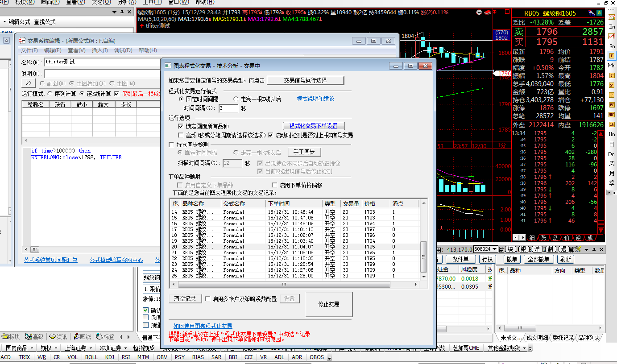Open the 标签 tab icon

(105, 337)
